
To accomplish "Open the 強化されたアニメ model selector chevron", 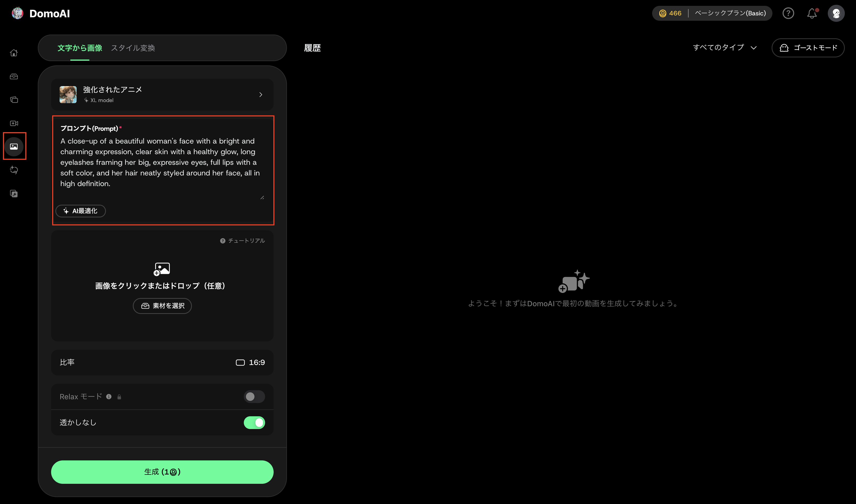I will click(x=260, y=95).
